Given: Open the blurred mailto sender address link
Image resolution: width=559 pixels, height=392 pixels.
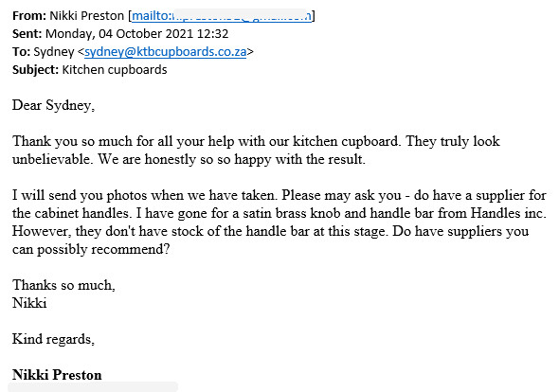Looking at the screenshot, I should click(222, 16).
